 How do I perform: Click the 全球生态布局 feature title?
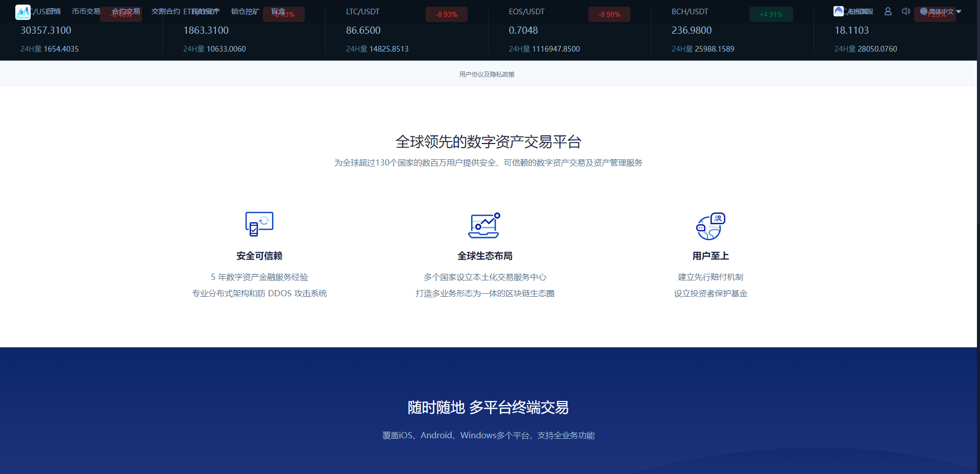pyautogui.click(x=485, y=256)
